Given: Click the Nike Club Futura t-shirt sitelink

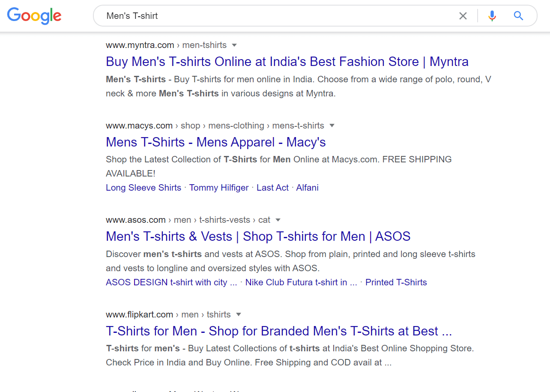Looking at the screenshot, I should (x=301, y=282).
